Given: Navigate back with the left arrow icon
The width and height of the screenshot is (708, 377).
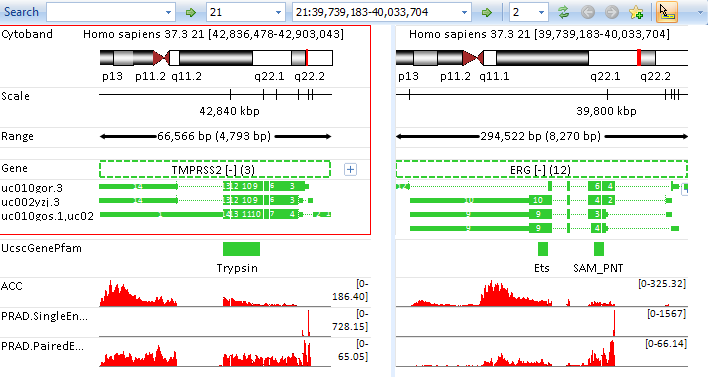Looking at the screenshot, I should 587,12.
